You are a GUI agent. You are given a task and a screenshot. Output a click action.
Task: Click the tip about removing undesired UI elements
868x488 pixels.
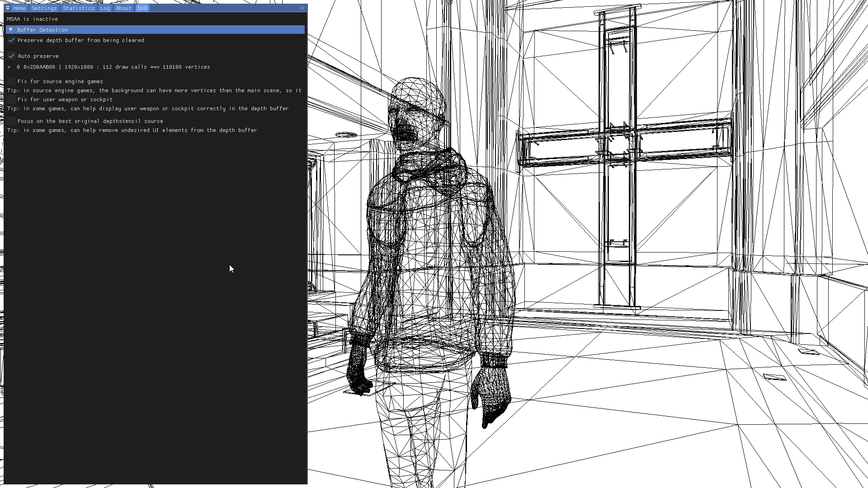pyautogui.click(x=132, y=130)
